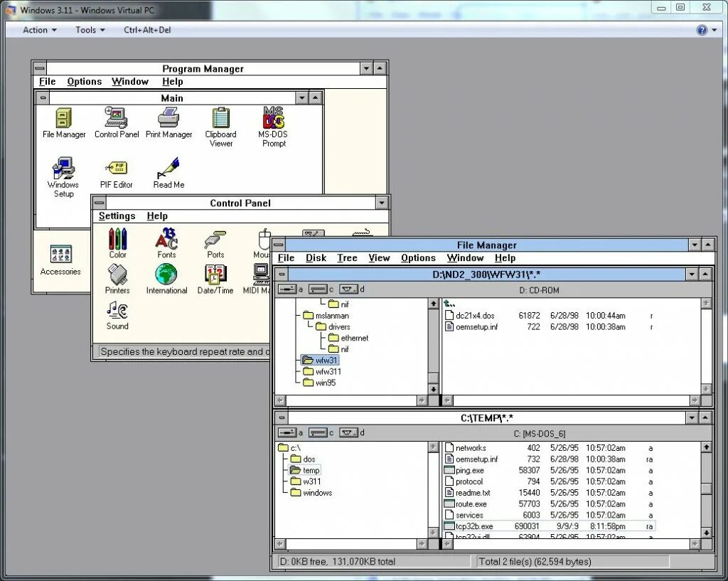Screen dimensions: 728x581
Task: Select the ethernet folder in tree
Action: pyautogui.click(x=348, y=338)
